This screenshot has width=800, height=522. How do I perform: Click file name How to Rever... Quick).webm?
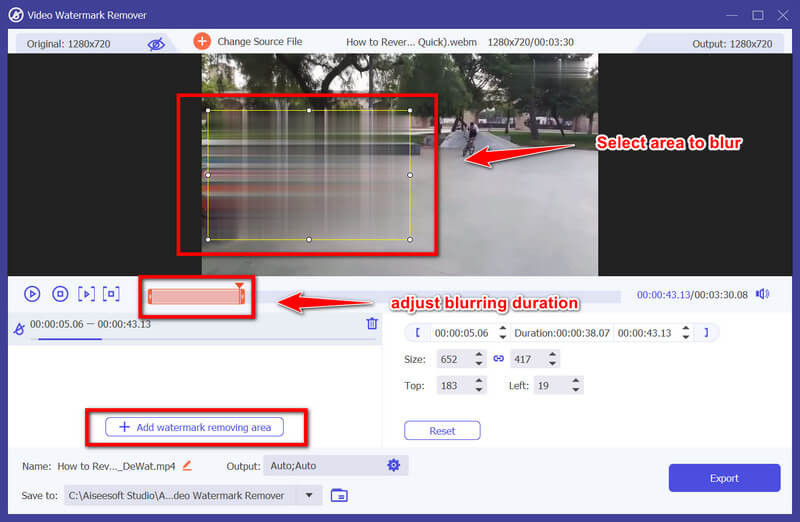point(411,42)
